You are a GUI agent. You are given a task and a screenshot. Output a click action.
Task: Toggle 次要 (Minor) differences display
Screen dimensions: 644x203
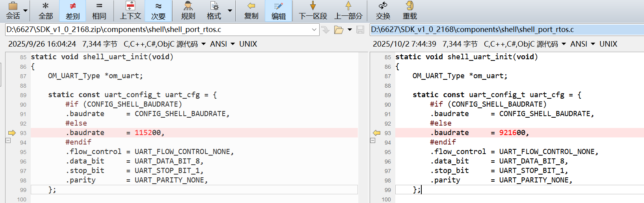(x=158, y=10)
